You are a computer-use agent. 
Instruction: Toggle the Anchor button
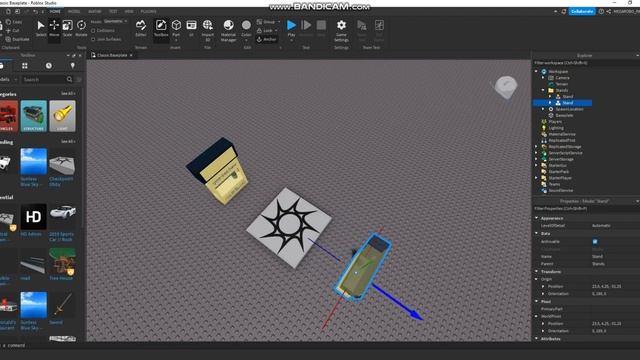267,39
